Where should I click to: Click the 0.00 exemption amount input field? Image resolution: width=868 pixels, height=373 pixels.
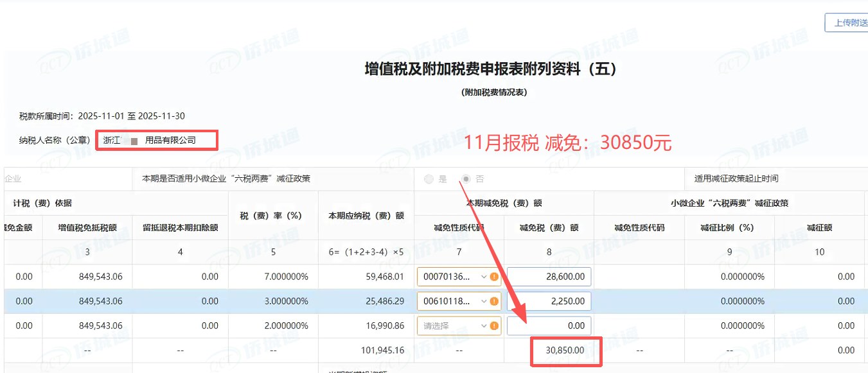click(x=549, y=325)
